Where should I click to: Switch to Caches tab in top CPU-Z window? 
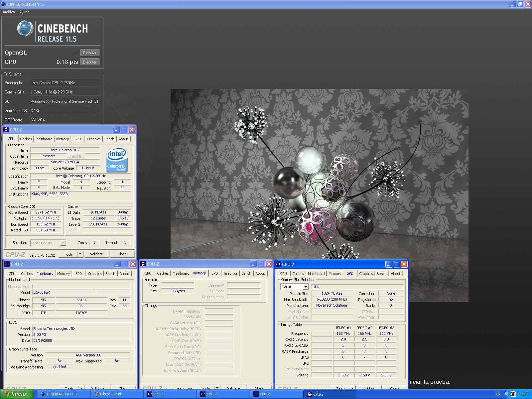pyautogui.click(x=26, y=139)
